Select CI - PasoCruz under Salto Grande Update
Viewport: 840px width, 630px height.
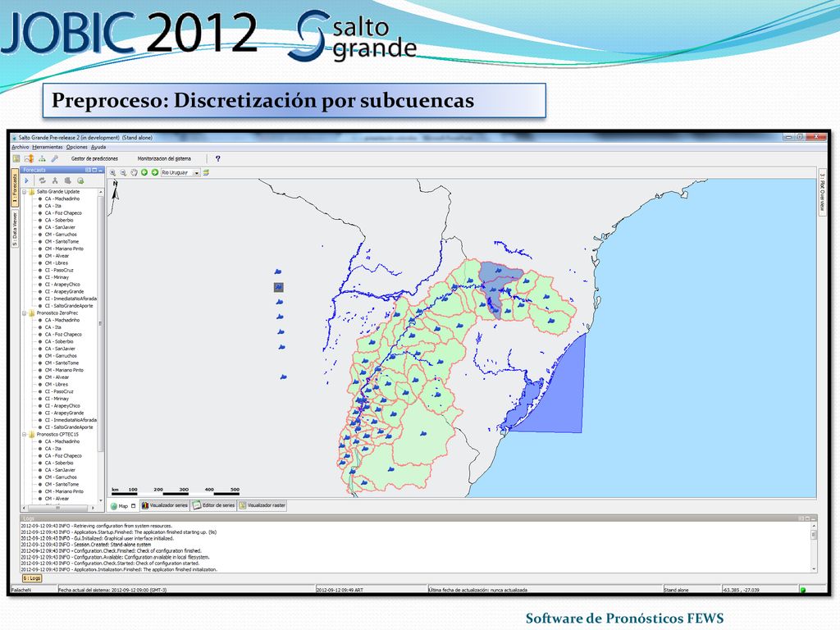59,271
